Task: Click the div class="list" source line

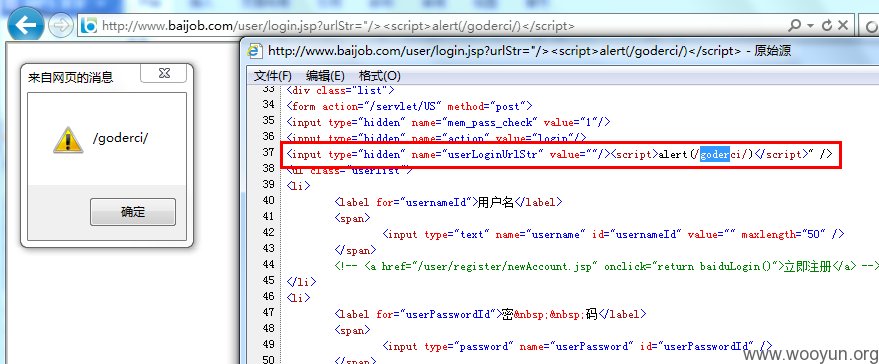Action: [340, 90]
